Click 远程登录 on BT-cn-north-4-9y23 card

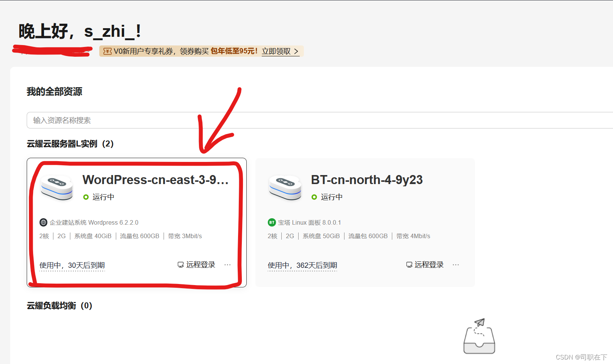(429, 265)
